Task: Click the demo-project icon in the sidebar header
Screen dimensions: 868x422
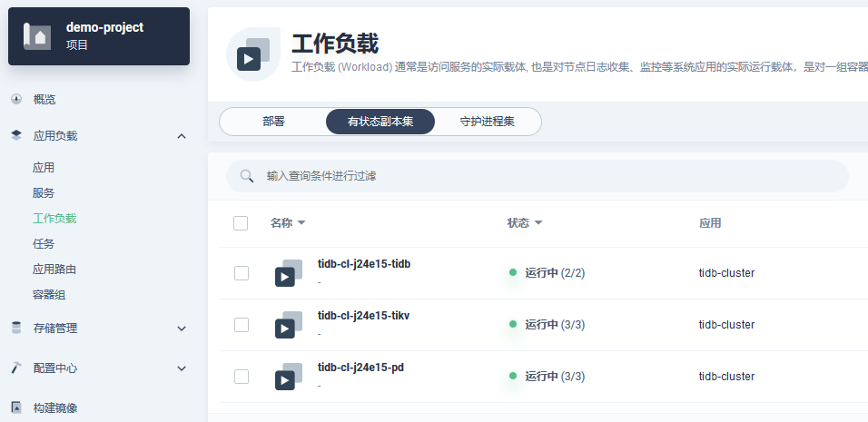Action: pyautogui.click(x=37, y=36)
